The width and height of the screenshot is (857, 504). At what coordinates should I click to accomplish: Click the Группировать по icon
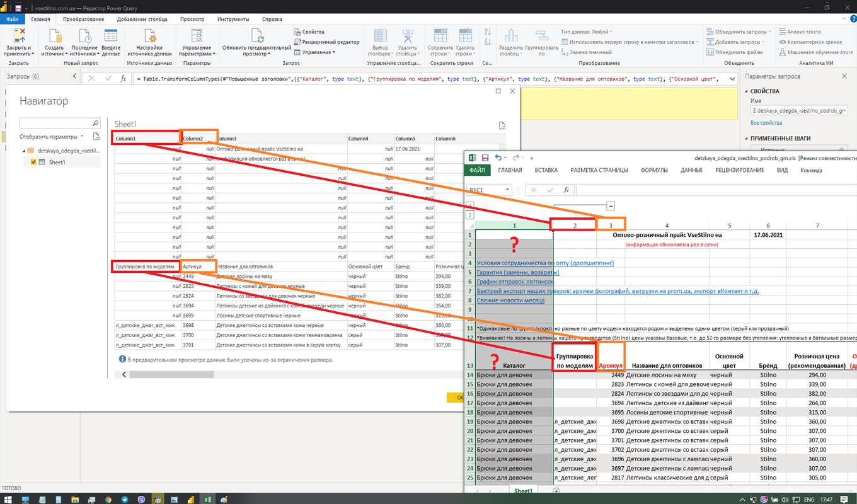(x=541, y=36)
